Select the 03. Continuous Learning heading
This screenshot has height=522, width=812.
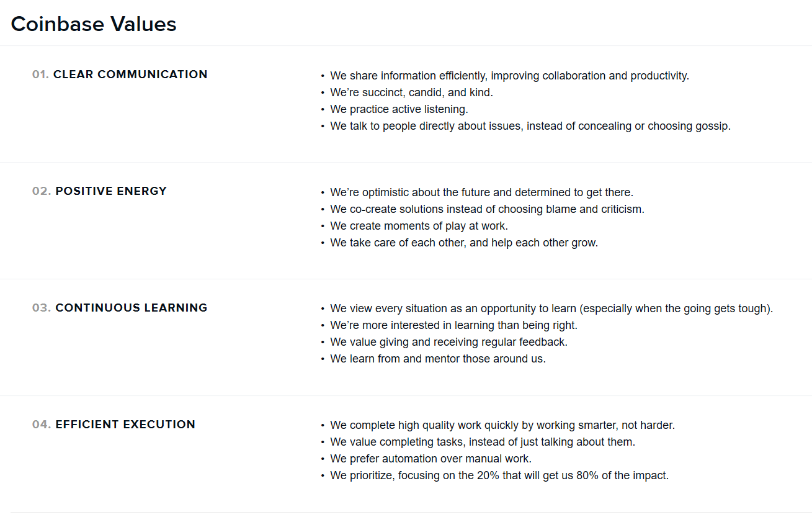click(x=120, y=308)
